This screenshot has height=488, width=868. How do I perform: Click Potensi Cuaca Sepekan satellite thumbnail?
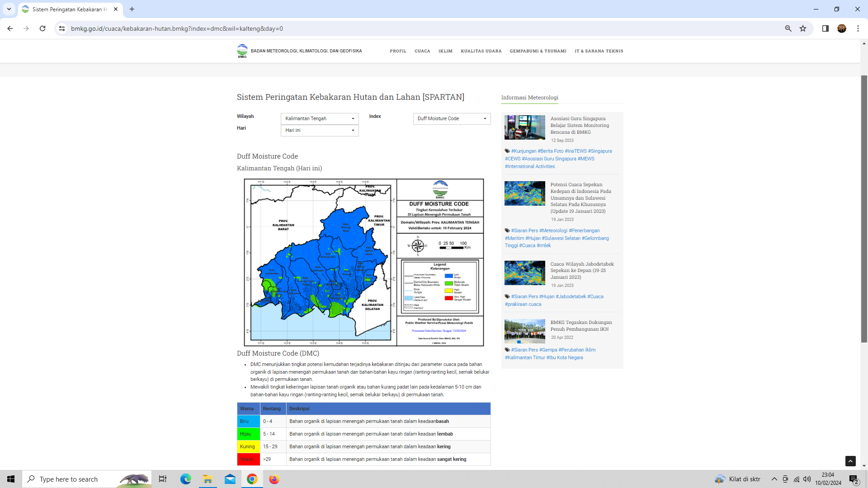click(x=524, y=193)
